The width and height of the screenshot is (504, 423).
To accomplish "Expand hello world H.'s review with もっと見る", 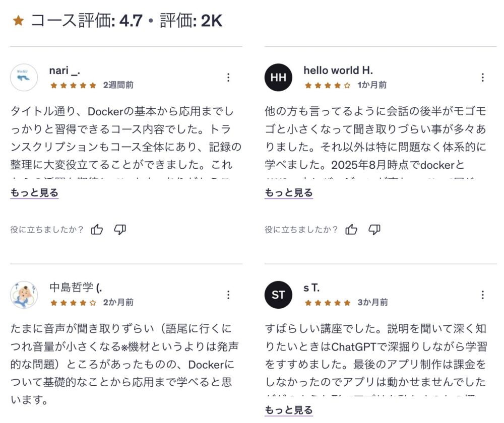I will (289, 193).
